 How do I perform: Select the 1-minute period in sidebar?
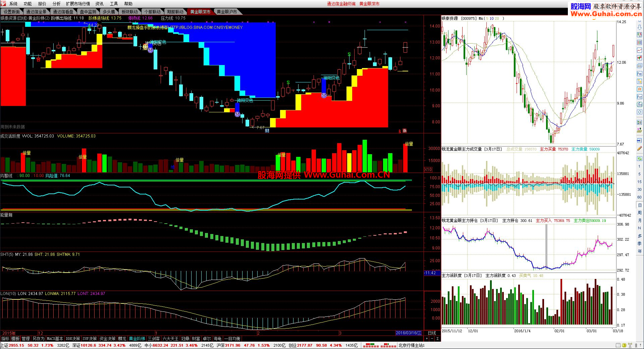click(639, 167)
